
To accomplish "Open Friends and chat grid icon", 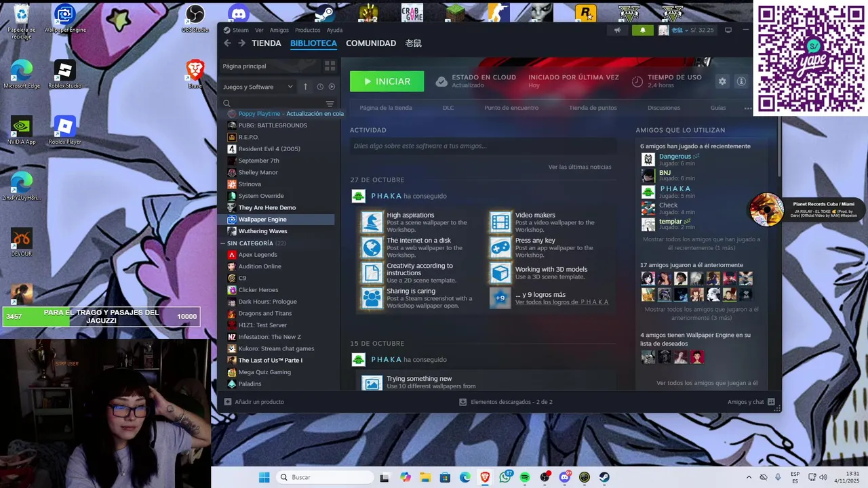I will [771, 402].
